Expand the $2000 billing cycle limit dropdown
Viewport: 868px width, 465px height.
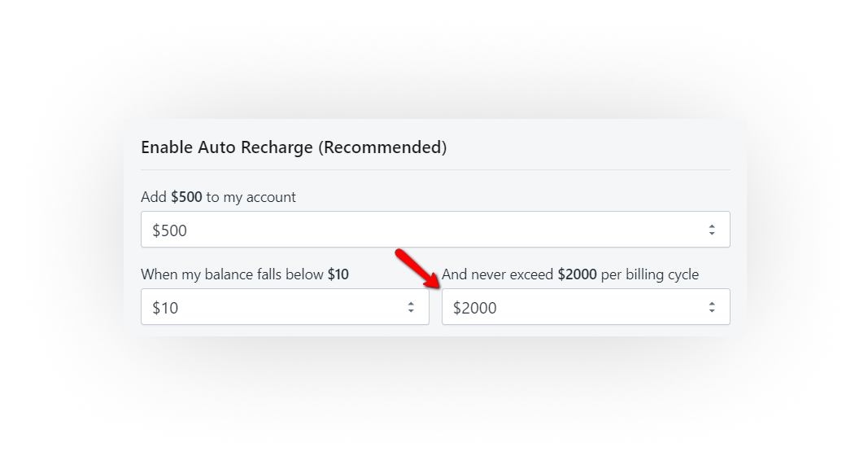585,307
